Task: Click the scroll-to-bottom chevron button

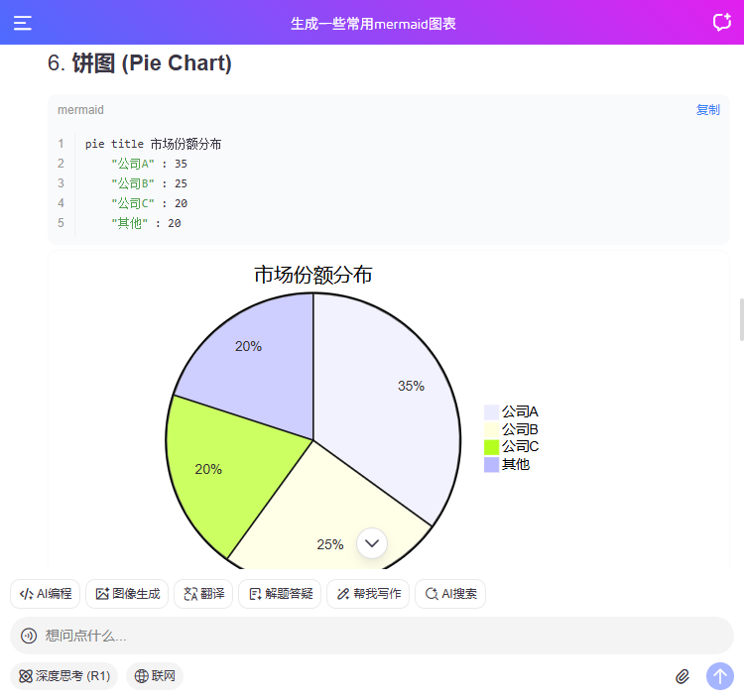Action: (372, 542)
